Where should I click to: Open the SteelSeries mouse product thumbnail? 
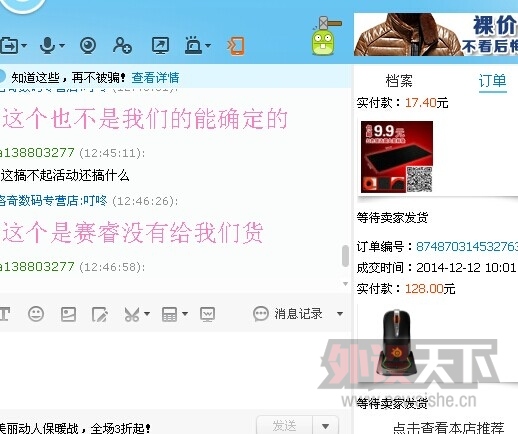click(x=397, y=342)
